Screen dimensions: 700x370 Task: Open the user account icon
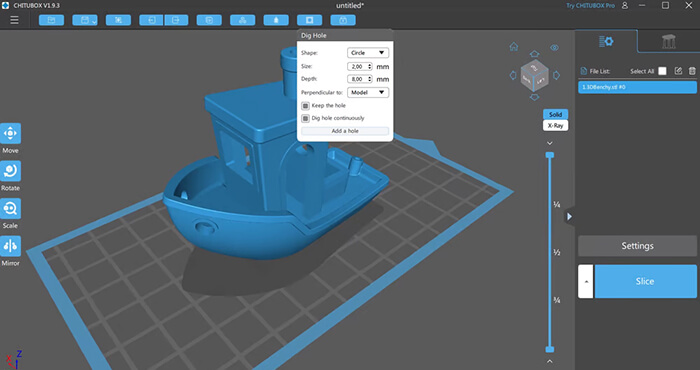[625, 5]
